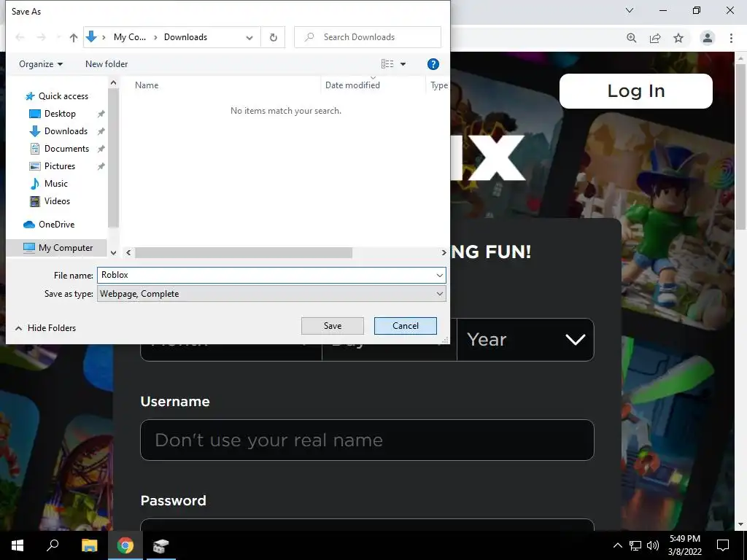Click the Roblox Log In button

pos(635,91)
